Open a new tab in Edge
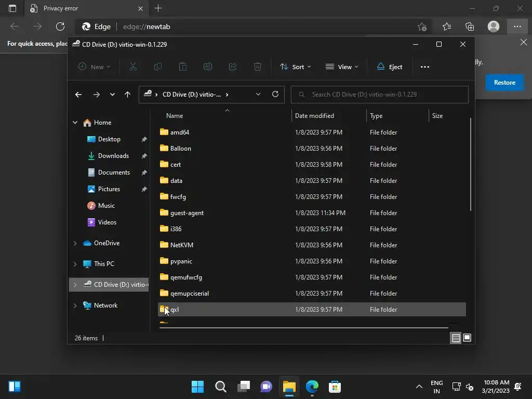Viewport: 532px width, 399px height. coord(158,8)
